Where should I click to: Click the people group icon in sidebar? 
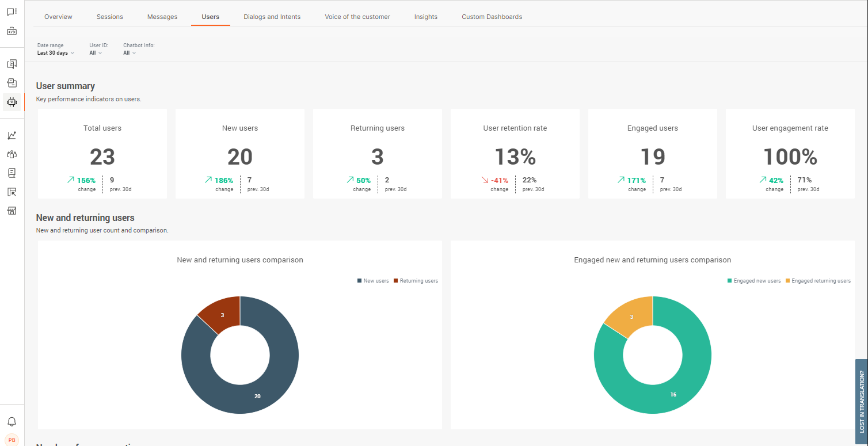(12, 154)
